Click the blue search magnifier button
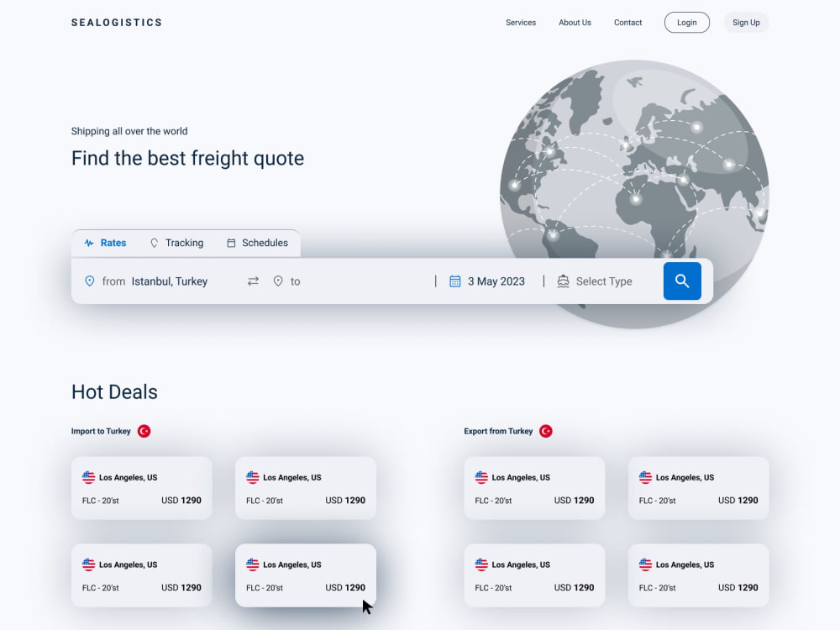The height and width of the screenshot is (630, 840). point(682,281)
